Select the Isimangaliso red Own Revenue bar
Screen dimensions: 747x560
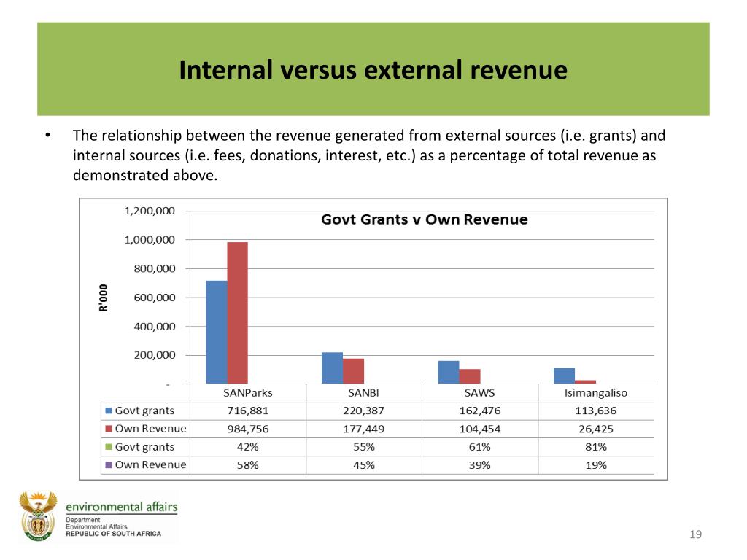pos(586,382)
